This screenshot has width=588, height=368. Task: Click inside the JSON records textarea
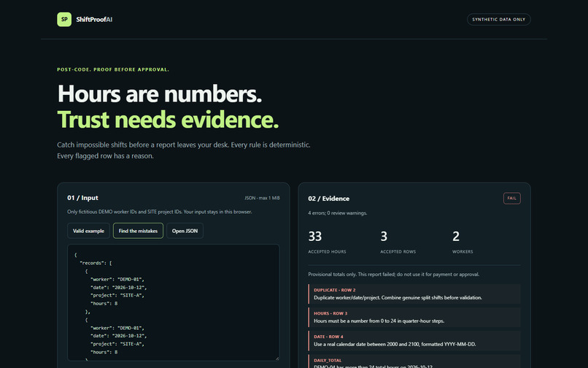(x=173, y=303)
